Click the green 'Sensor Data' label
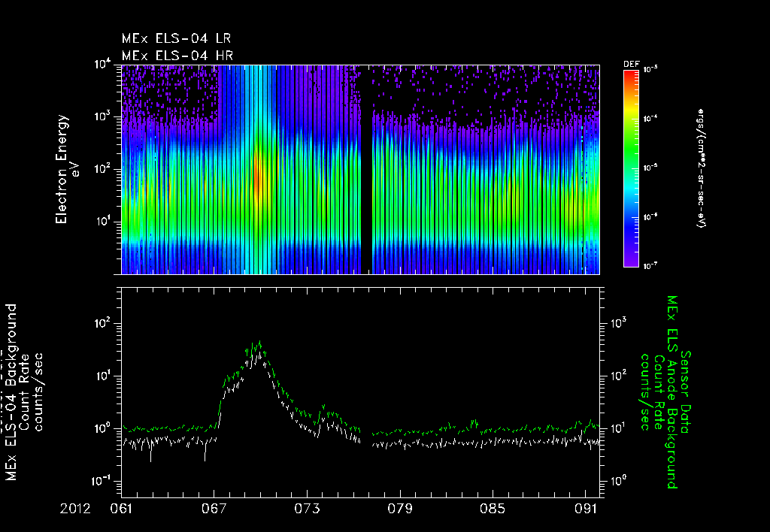 click(x=686, y=392)
